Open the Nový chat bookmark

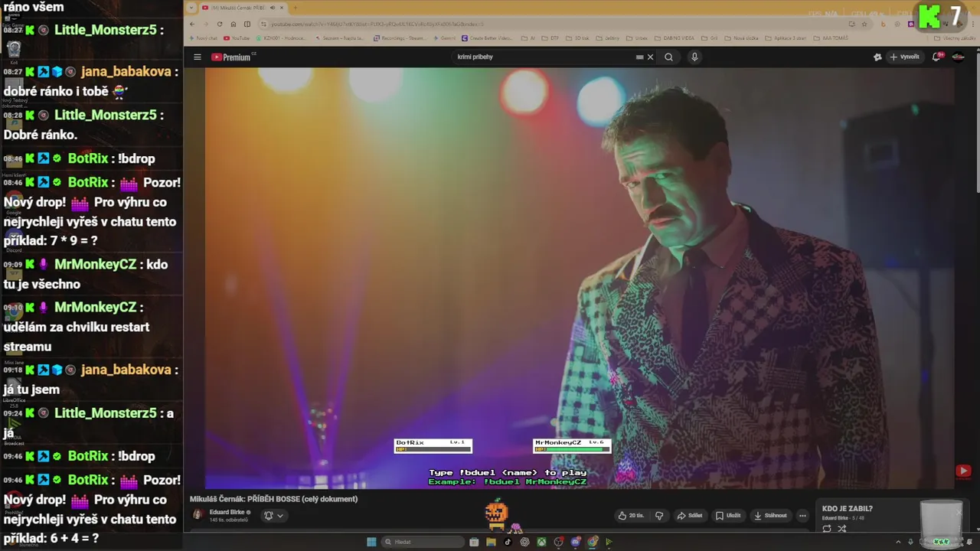(203, 37)
